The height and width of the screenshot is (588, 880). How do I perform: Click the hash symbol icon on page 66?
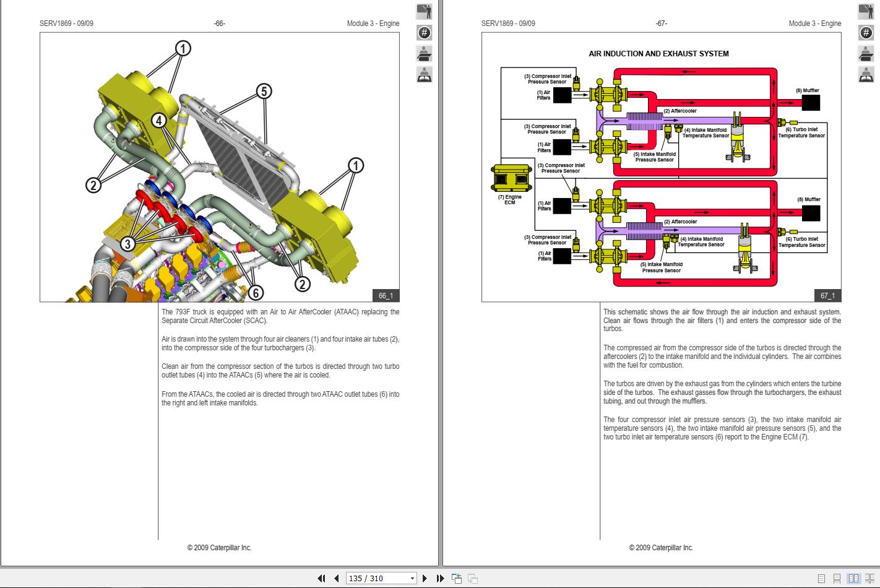pyautogui.click(x=425, y=32)
